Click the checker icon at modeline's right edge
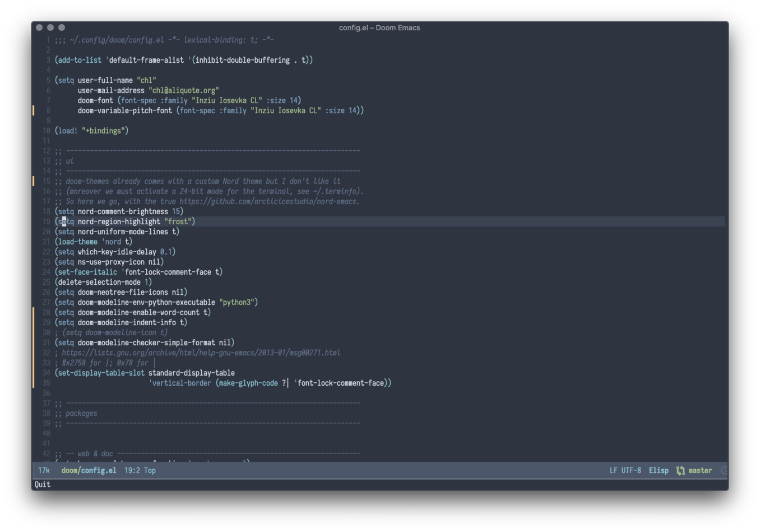The height and width of the screenshot is (532, 760). tap(724, 471)
